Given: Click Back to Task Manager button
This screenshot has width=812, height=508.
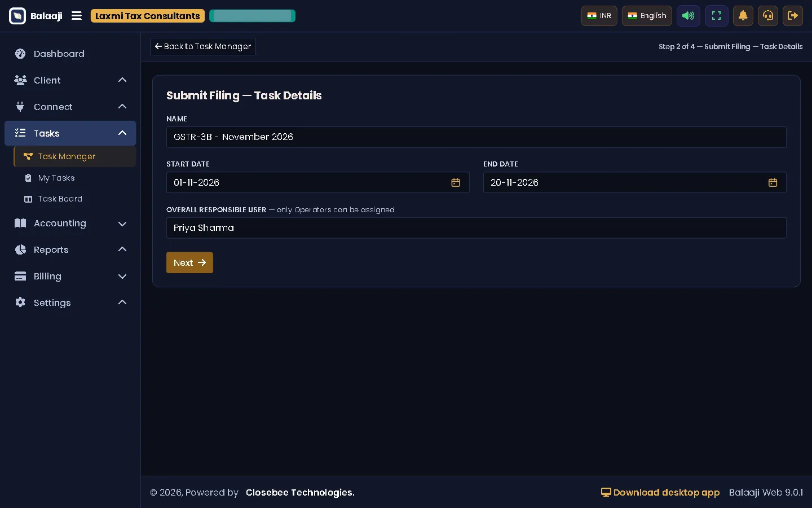Looking at the screenshot, I should tap(203, 46).
